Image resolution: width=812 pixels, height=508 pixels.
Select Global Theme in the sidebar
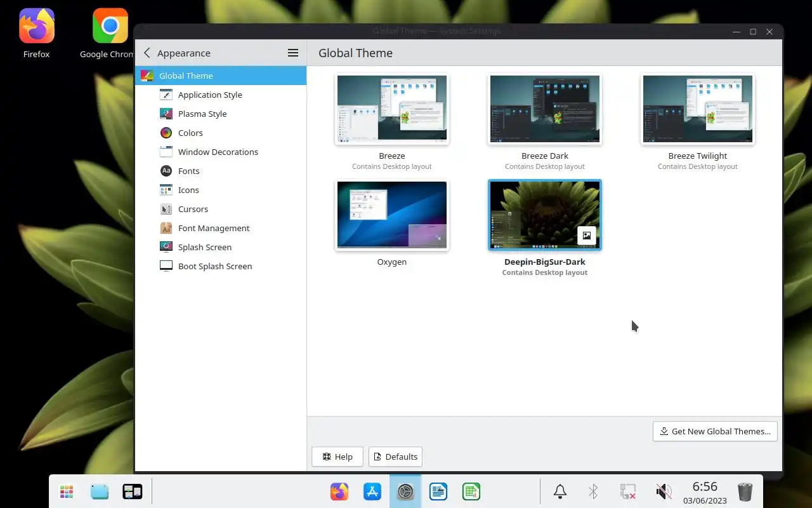pos(221,76)
